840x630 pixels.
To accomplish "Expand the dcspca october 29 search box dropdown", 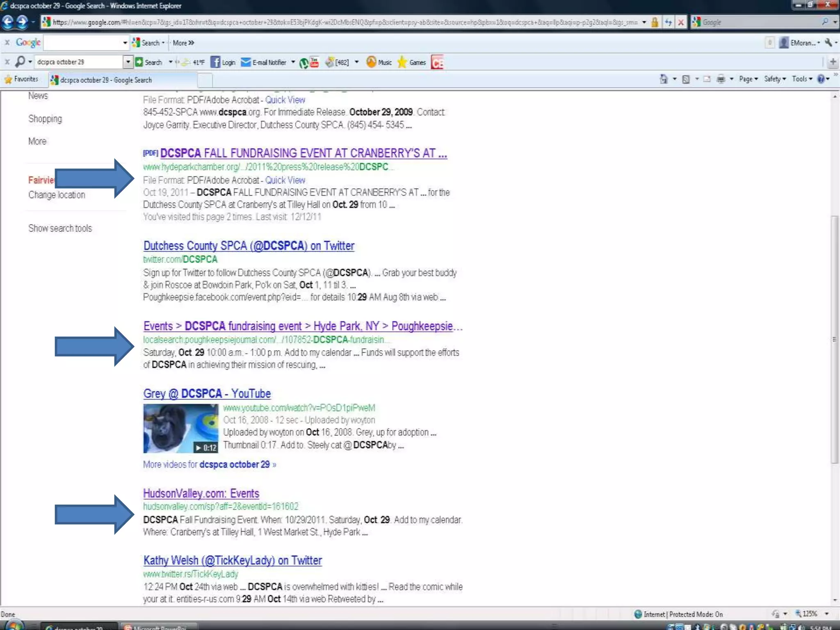I will [x=128, y=62].
